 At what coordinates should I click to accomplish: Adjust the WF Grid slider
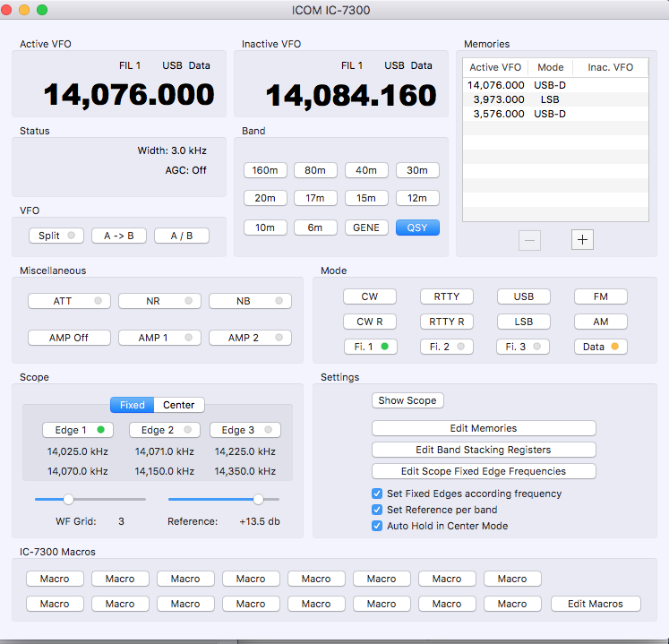(x=68, y=499)
